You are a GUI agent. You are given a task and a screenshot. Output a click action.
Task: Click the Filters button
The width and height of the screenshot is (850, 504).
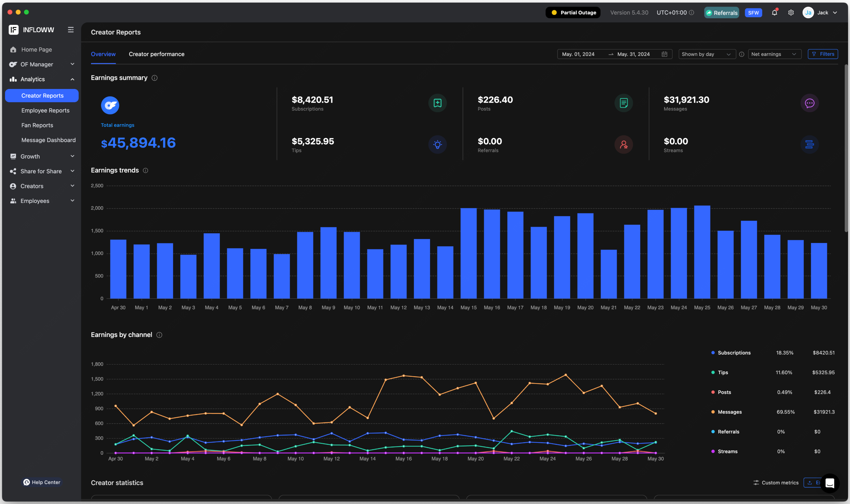[x=822, y=54]
